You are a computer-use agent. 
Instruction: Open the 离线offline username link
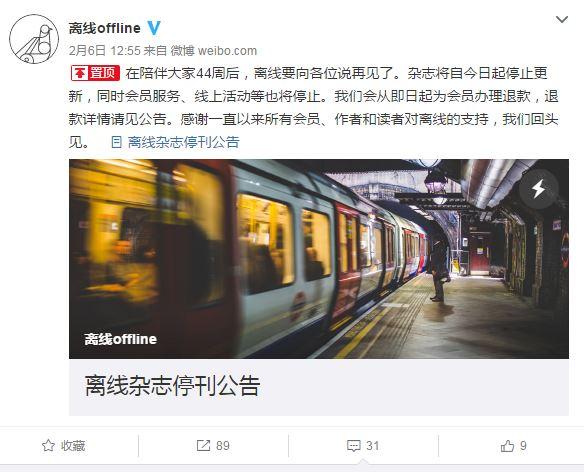[105, 28]
